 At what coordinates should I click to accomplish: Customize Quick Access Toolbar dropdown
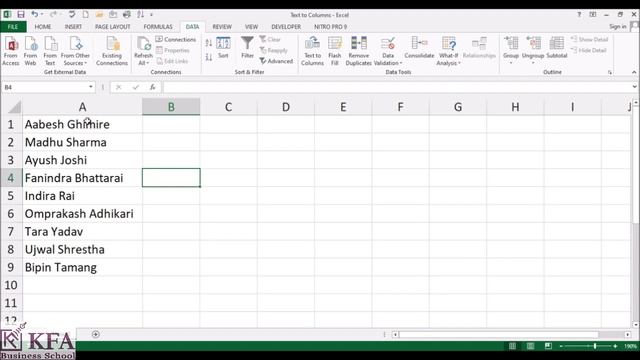[151, 15]
